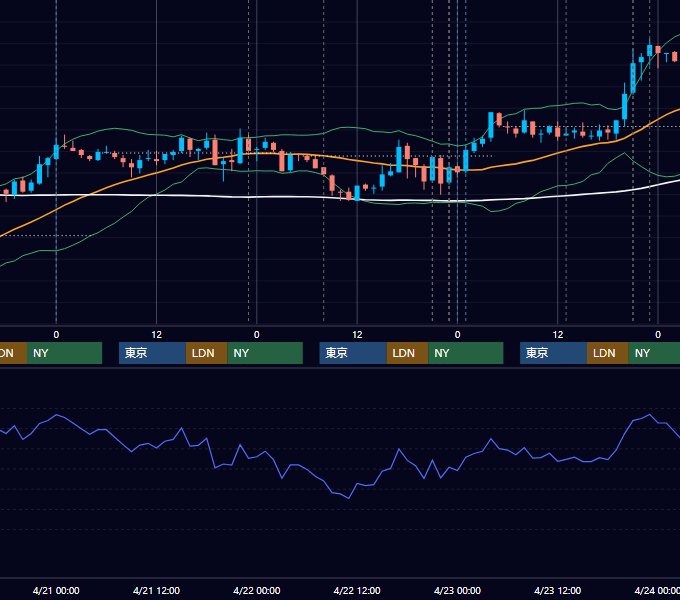Click hour label 12 above 4/23 12:00
The image size is (680, 600).
click(x=558, y=335)
